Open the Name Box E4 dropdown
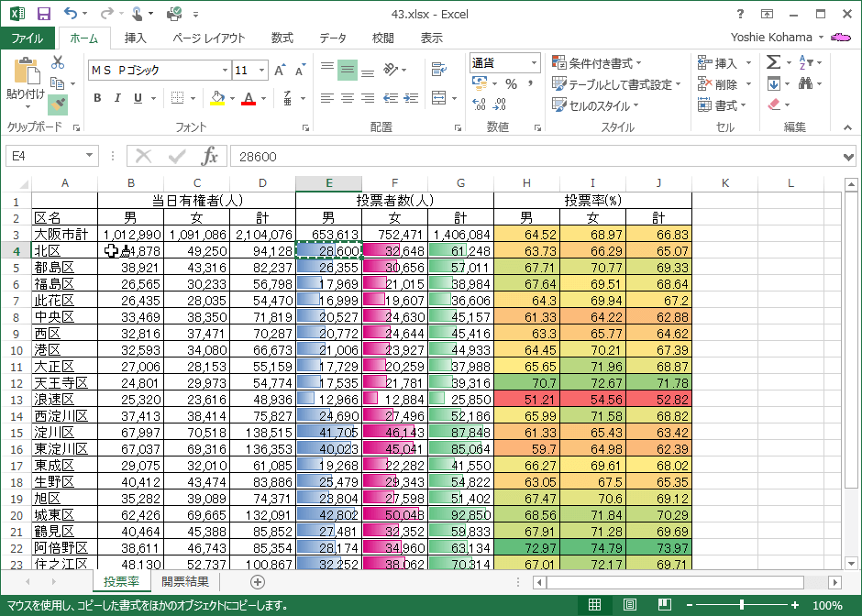The image size is (862, 616). (89, 156)
